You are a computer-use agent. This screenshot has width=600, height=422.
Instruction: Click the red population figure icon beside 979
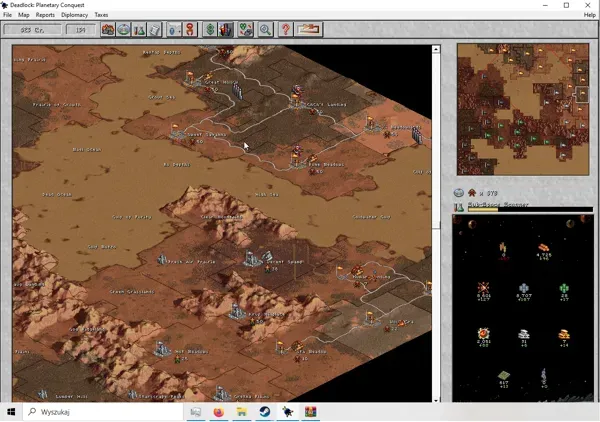(471, 193)
